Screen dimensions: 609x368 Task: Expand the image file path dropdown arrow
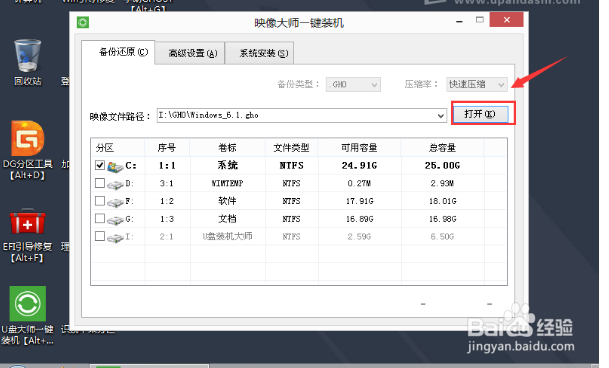point(440,116)
